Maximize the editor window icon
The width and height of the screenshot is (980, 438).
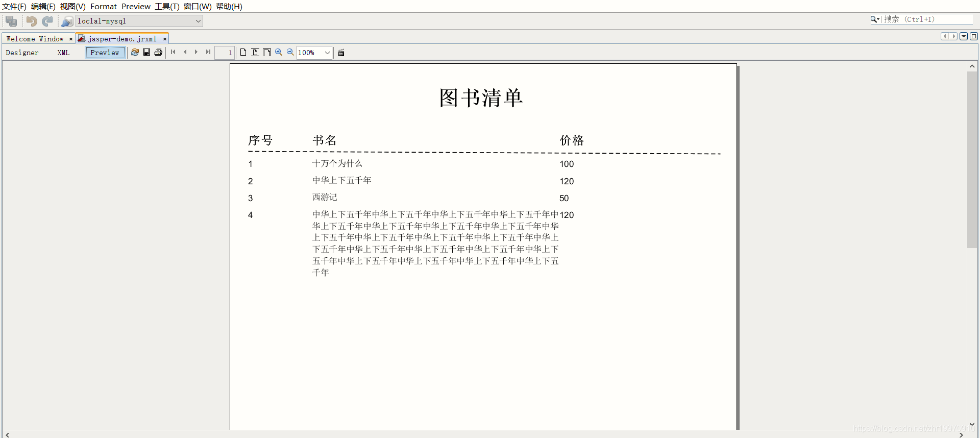(x=974, y=36)
